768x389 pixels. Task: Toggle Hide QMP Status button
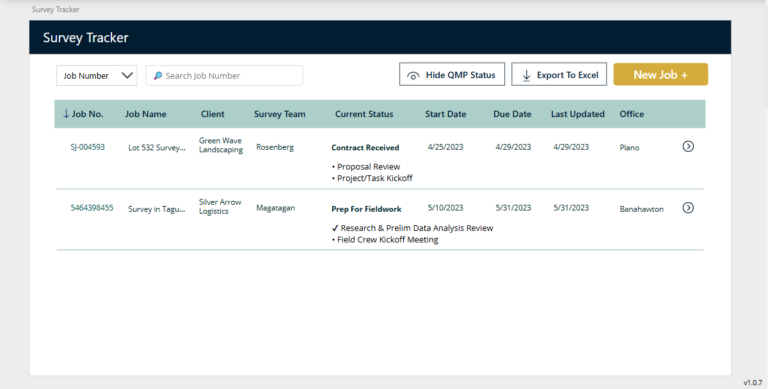pyautogui.click(x=452, y=74)
